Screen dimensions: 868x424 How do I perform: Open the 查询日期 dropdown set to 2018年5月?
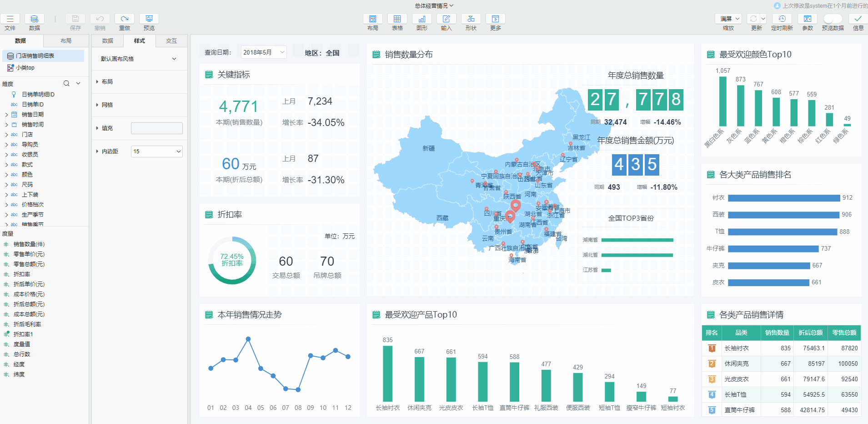click(264, 53)
